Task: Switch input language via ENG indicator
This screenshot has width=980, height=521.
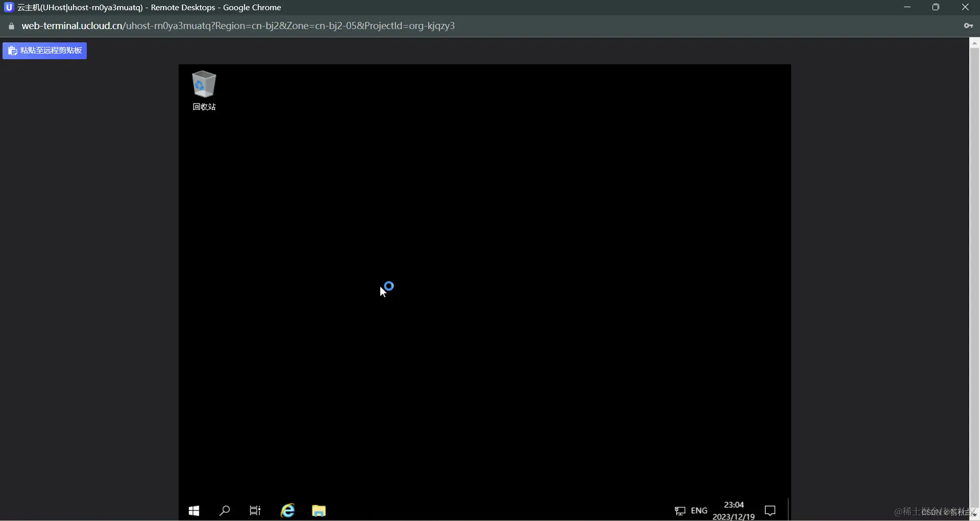Action: pyautogui.click(x=699, y=510)
